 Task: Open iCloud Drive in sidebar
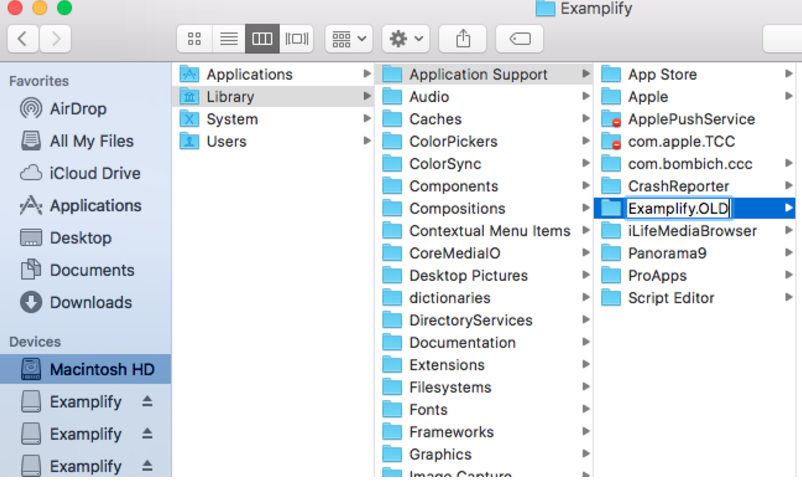coord(85,173)
